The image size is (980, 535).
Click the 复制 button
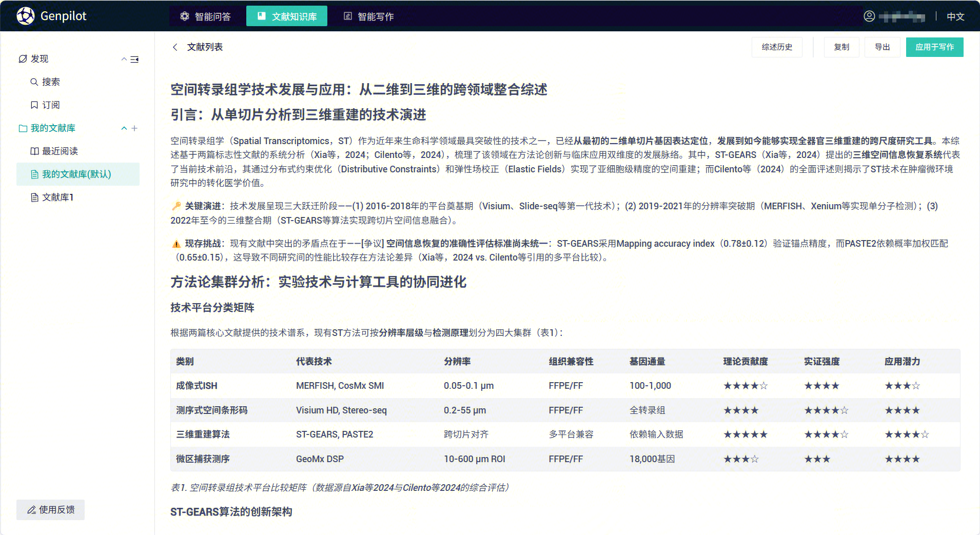pyautogui.click(x=841, y=47)
